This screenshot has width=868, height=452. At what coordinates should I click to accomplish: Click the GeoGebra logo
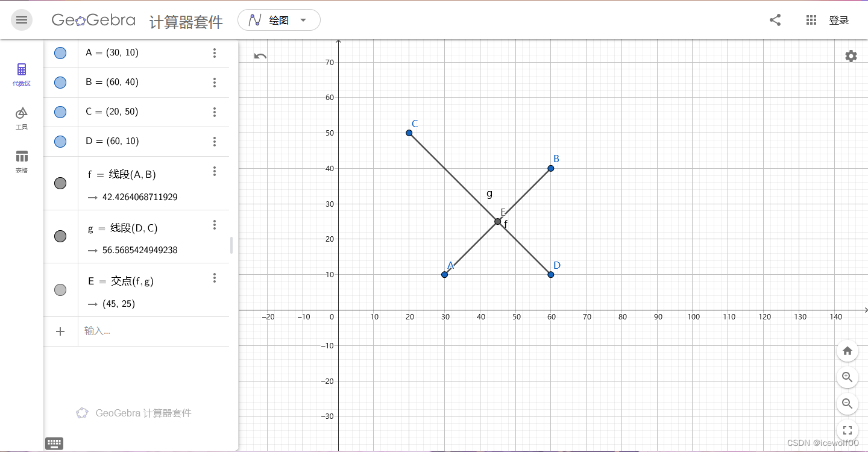[93, 20]
